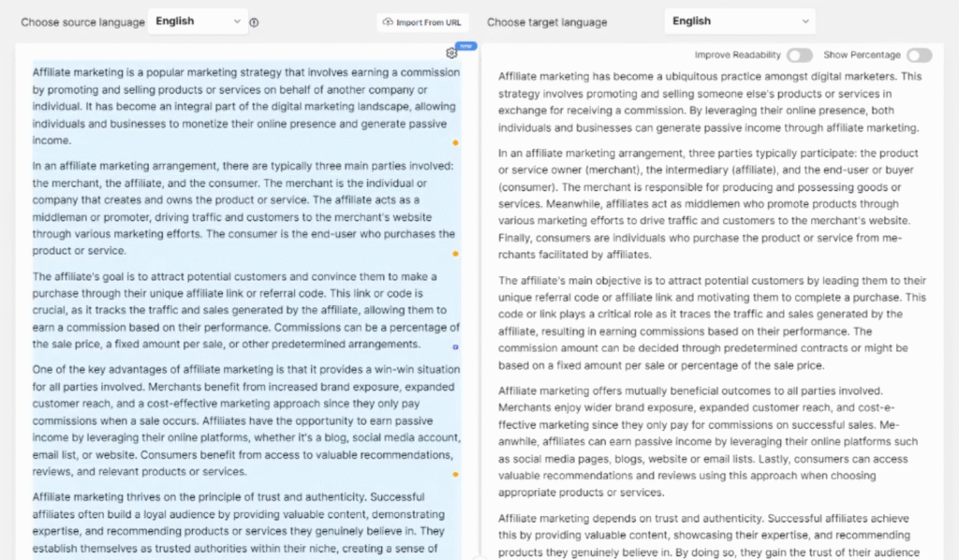The height and width of the screenshot is (560, 959).
Task: Click the Import From URL button
Action: 422,22
